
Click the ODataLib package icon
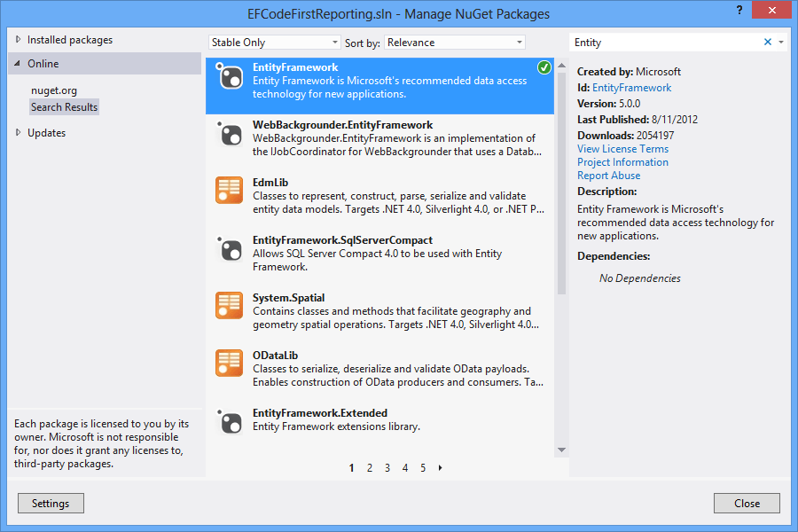click(229, 363)
